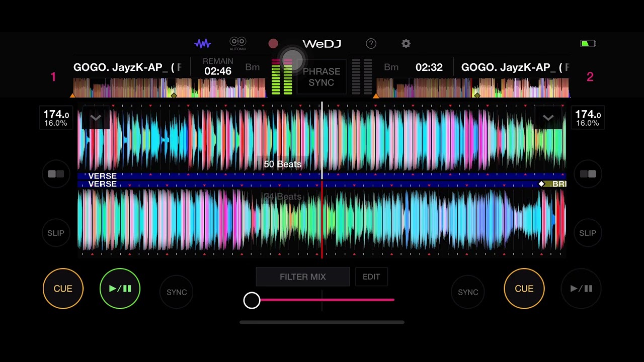Toggle deck 2 time display 02:32
Screen dimensions: 644x362
(429, 67)
